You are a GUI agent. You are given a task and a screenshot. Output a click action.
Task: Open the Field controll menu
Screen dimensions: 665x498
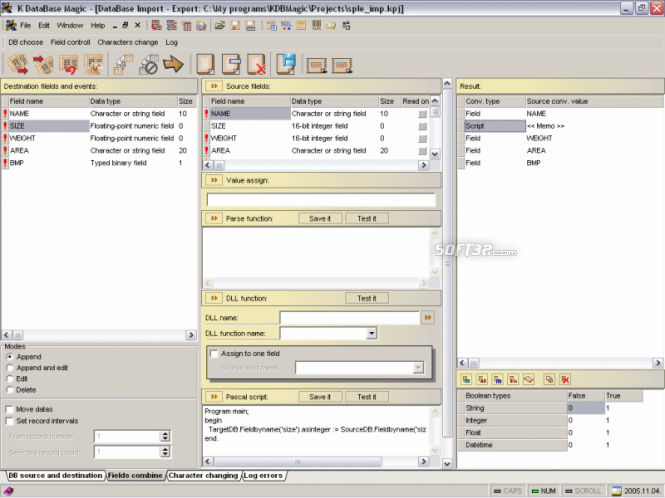[x=70, y=42]
